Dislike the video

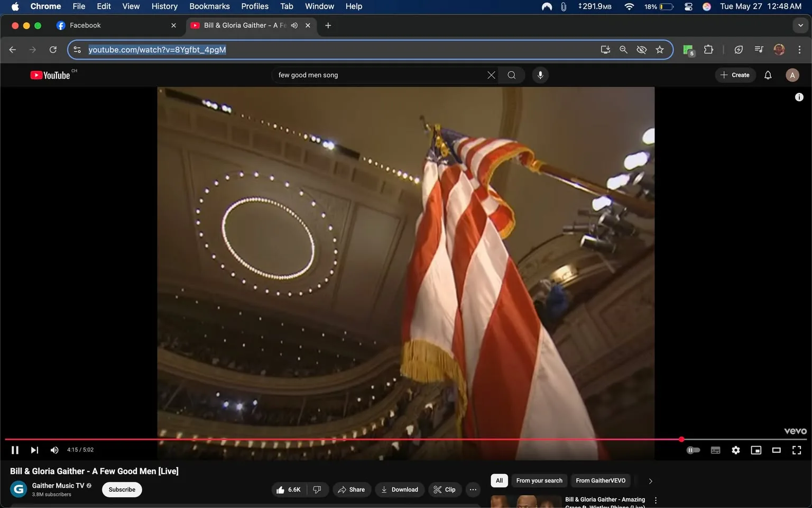[x=317, y=489]
